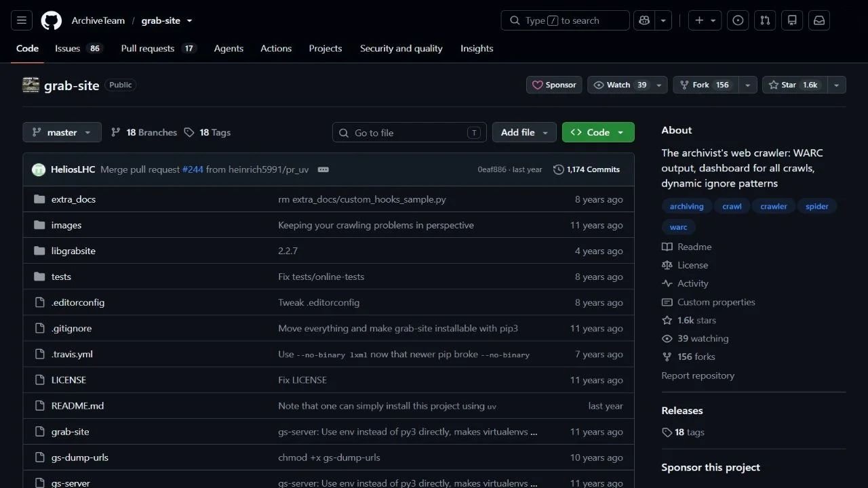The image size is (868, 488).
Task: Open pull request #244 link
Action: point(193,169)
